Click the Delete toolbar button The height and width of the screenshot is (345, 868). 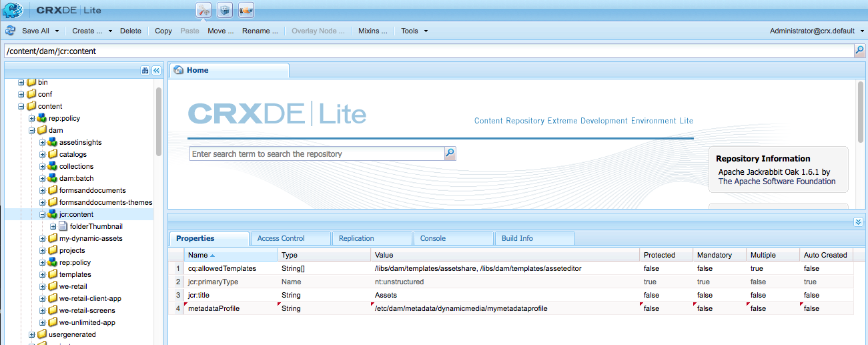click(131, 31)
